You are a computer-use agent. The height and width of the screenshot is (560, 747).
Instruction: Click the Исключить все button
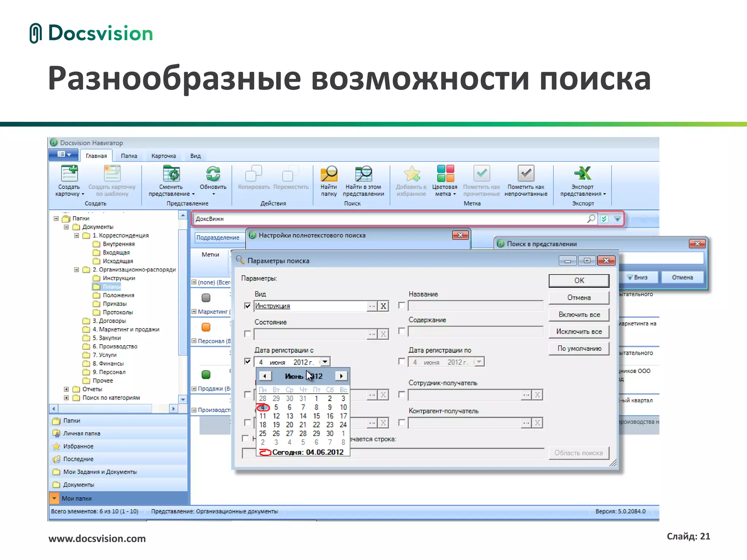pyautogui.click(x=579, y=331)
